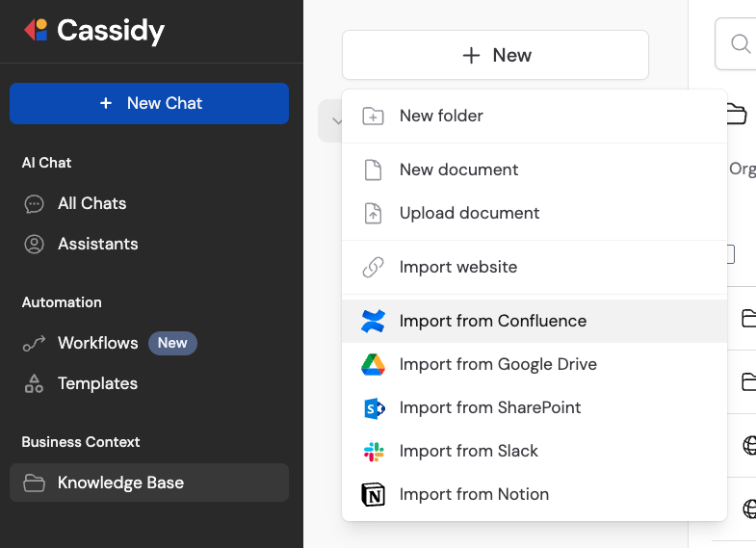Click the Upload document arrow icon
This screenshot has width=756, height=548.
point(373,214)
